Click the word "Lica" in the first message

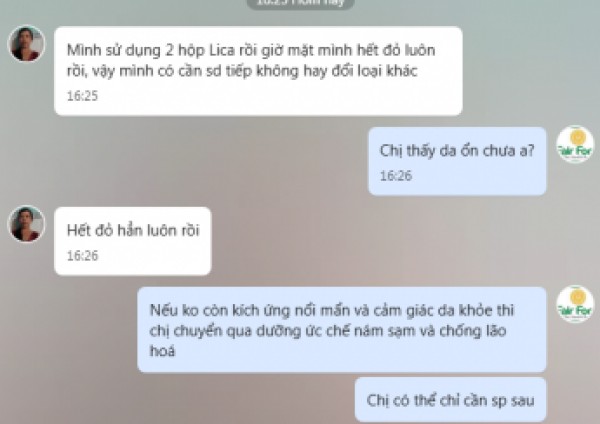pos(222,50)
